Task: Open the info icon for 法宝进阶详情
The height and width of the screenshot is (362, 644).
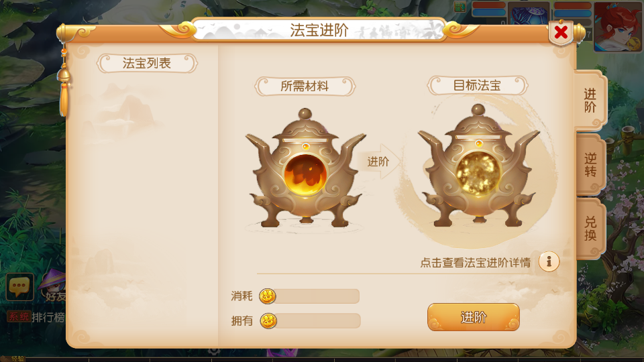Action: point(549,261)
